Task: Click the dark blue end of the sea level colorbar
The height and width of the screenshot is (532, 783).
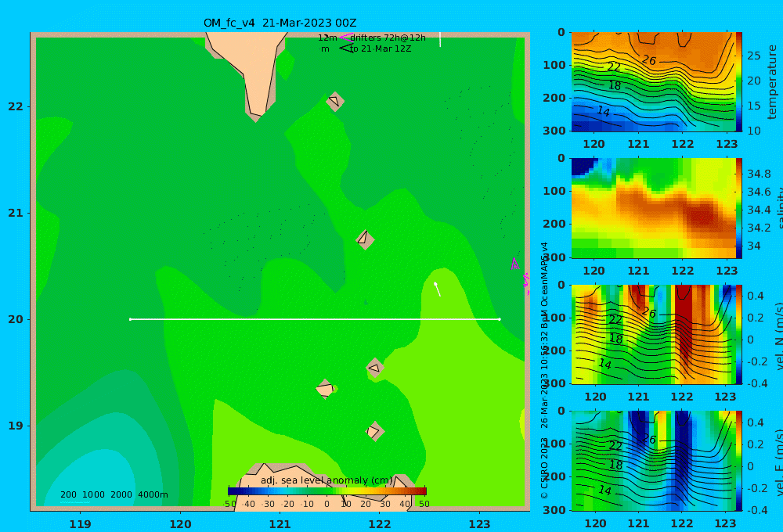Action: pos(232,491)
